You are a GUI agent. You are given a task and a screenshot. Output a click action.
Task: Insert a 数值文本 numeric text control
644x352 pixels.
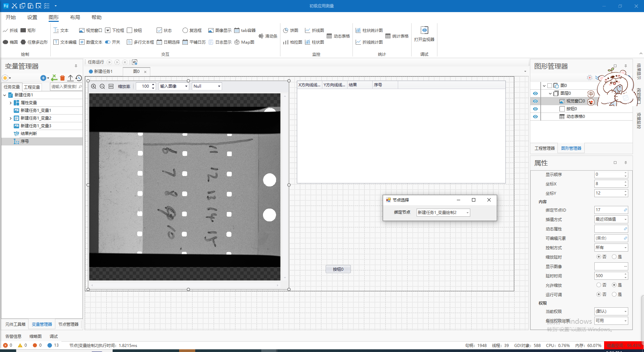click(x=91, y=42)
